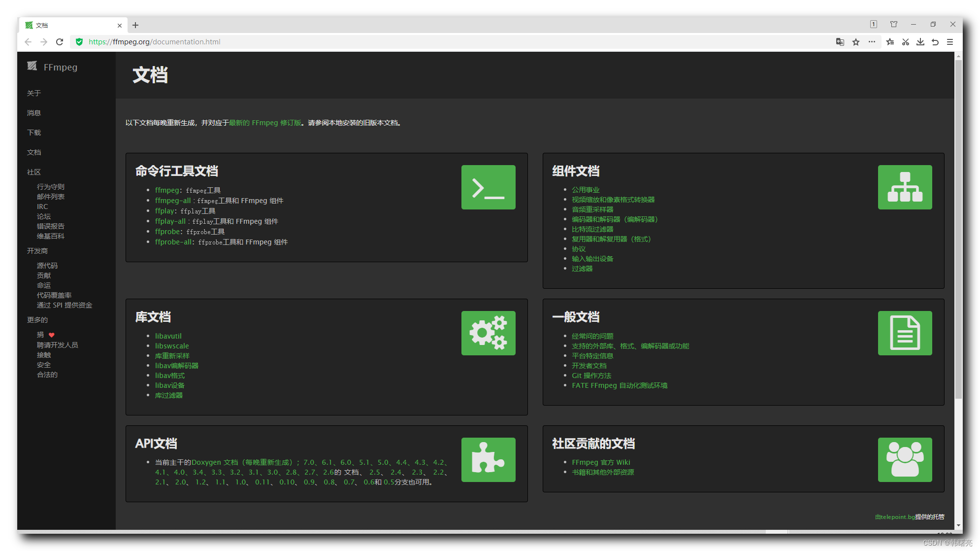This screenshot has width=980, height=551.
Task: Click the green terminal command-line icon
Action: 488,187
